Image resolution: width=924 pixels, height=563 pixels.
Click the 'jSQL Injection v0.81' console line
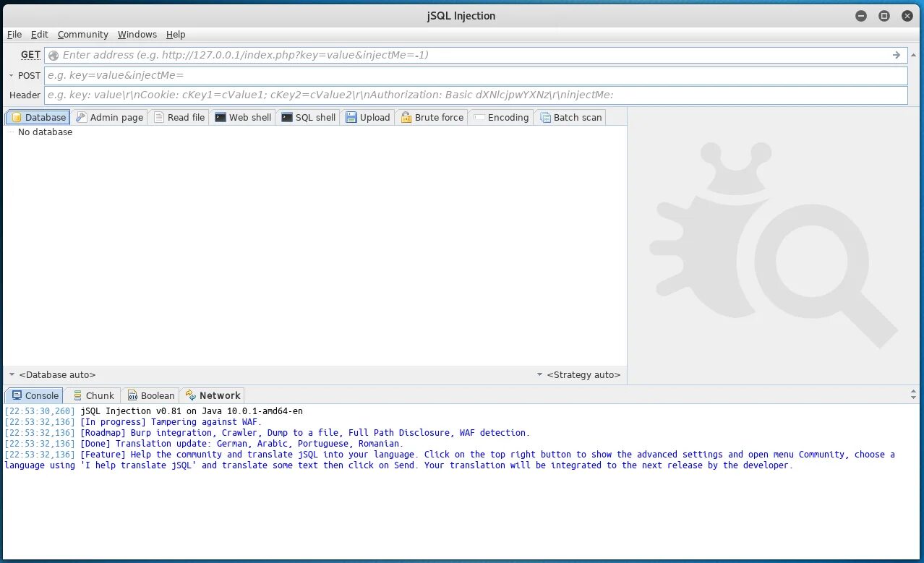click(153, 411)
